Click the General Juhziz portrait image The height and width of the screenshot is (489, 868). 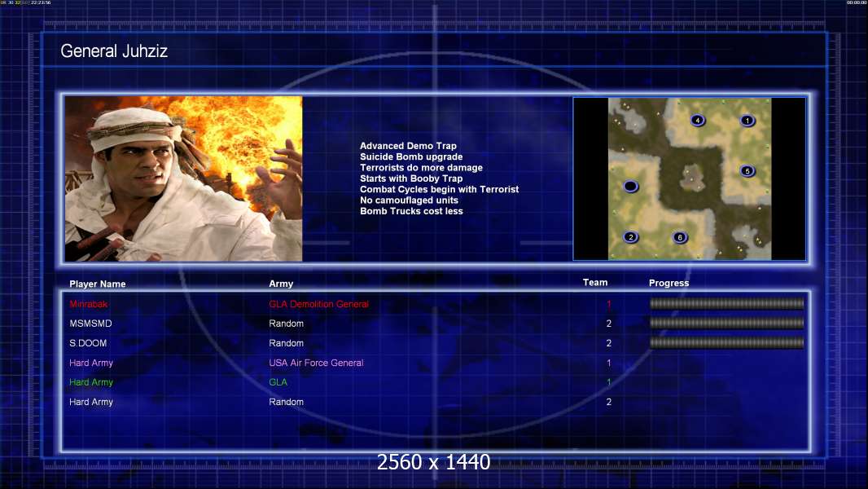click(x=184, y=178)
